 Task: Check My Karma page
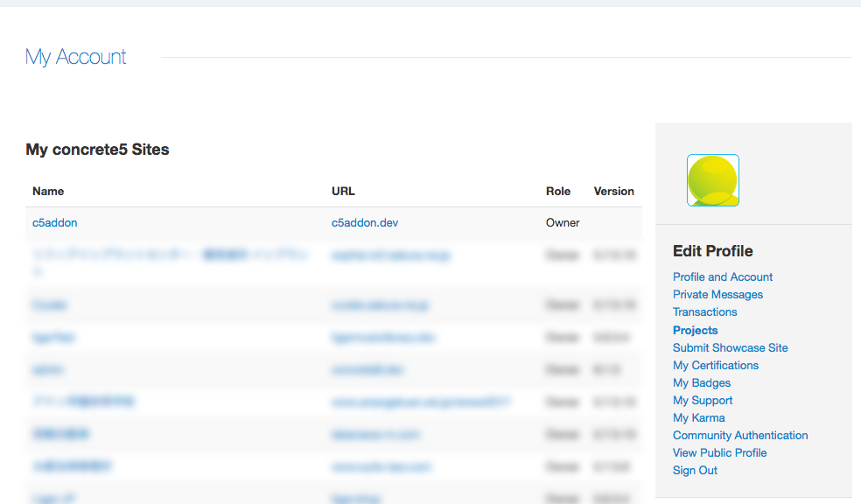coord(698,417)
